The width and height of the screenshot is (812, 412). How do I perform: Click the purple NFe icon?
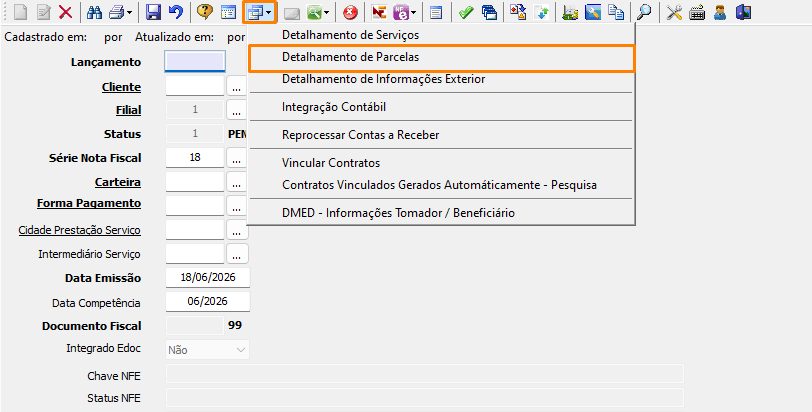click(401, 12)
